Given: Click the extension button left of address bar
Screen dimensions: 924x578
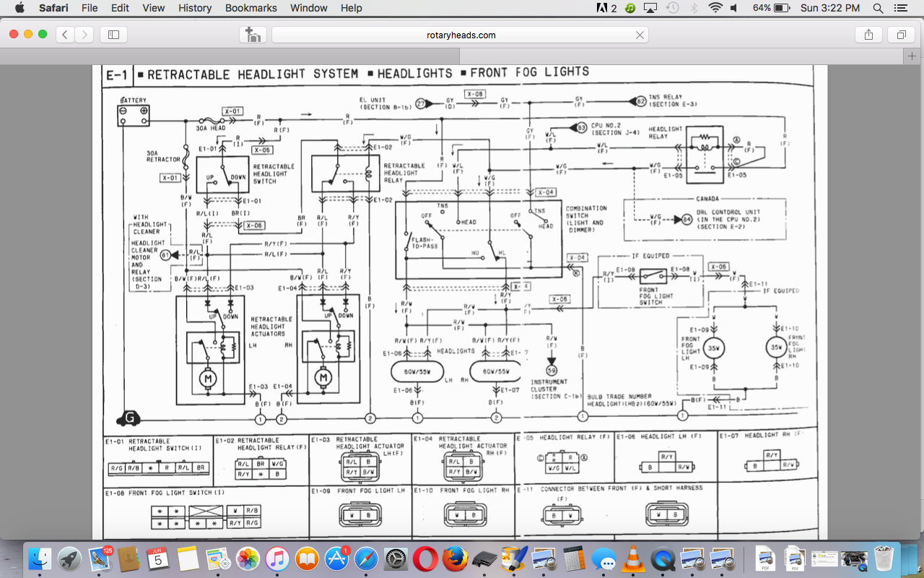Looking at the screenshot, I should pos(253,35).
